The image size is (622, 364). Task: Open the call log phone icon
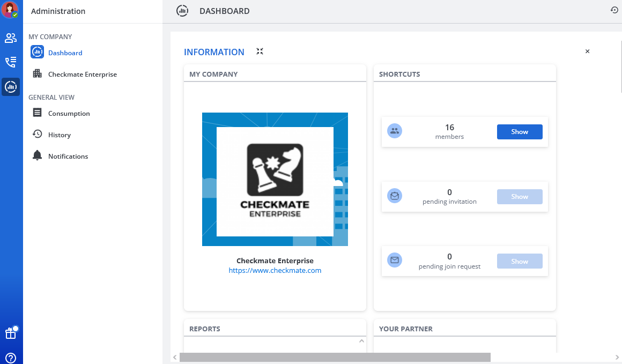point(11,62)
